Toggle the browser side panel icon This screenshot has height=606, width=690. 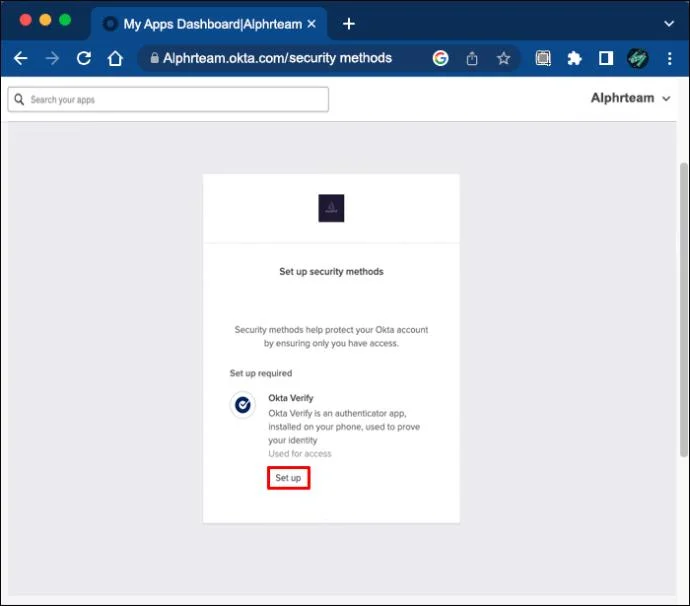pyautogui.click(x=606, y=58)
